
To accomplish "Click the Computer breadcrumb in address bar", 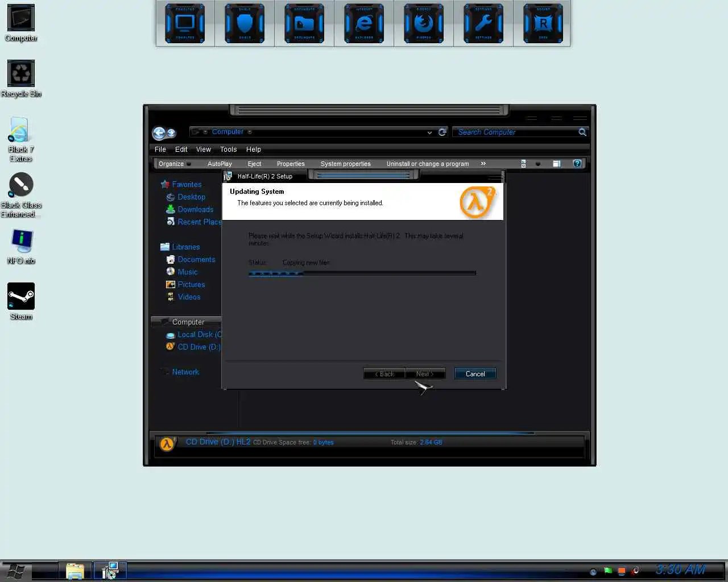I will [x=227, y=132].
